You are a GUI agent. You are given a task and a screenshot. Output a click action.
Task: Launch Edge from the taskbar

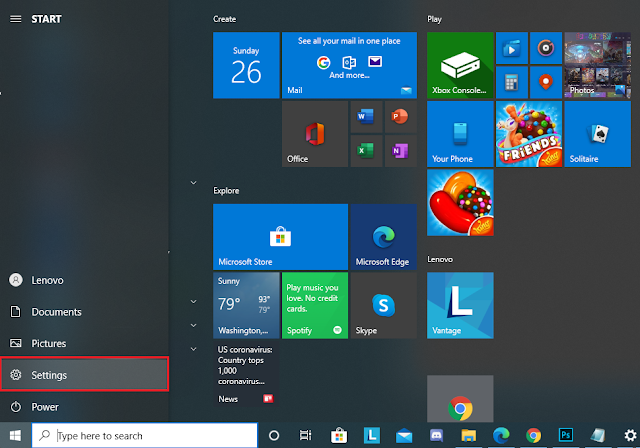(x=501, y=435)
